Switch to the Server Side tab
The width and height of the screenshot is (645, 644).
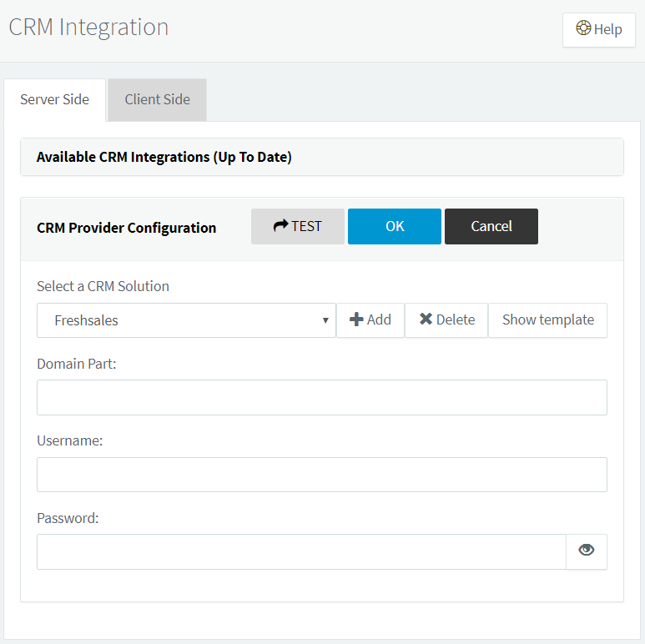coord(54,99)
